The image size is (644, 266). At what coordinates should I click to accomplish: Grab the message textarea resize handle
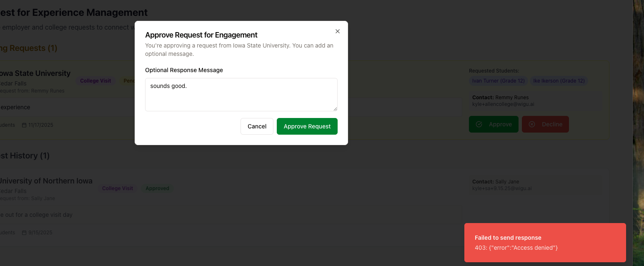(335, 109)
